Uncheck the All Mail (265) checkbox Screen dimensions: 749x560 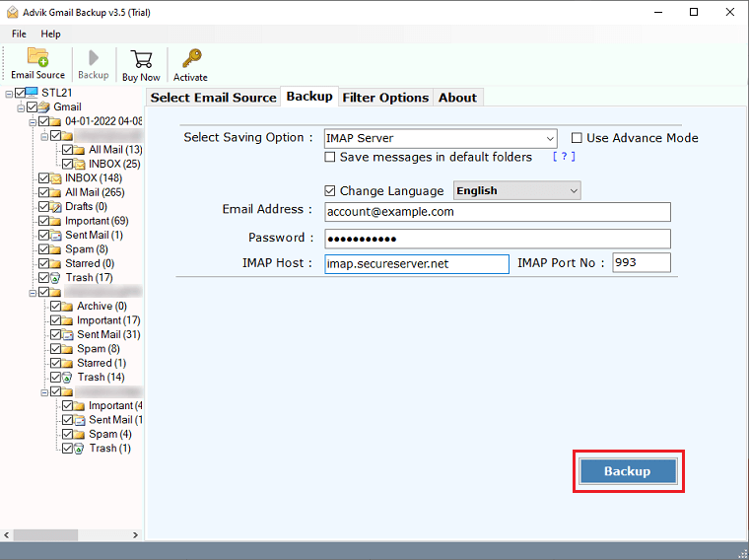44,192
